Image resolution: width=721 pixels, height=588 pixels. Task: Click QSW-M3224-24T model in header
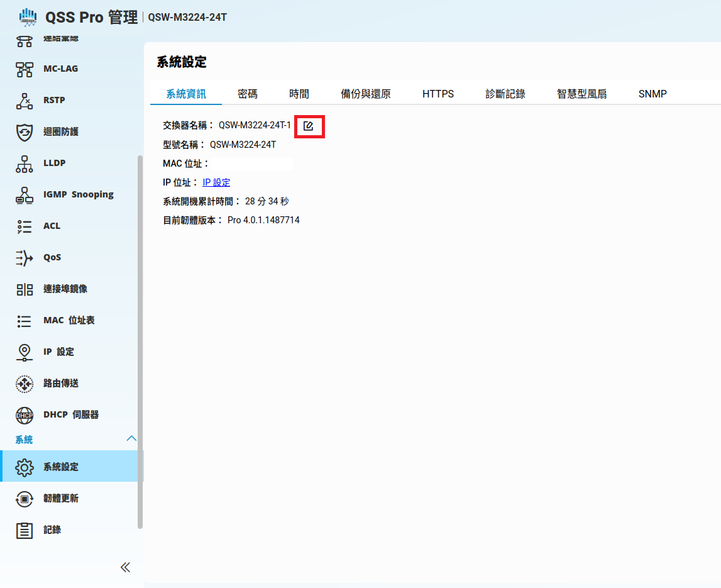(x=187, y=18)
